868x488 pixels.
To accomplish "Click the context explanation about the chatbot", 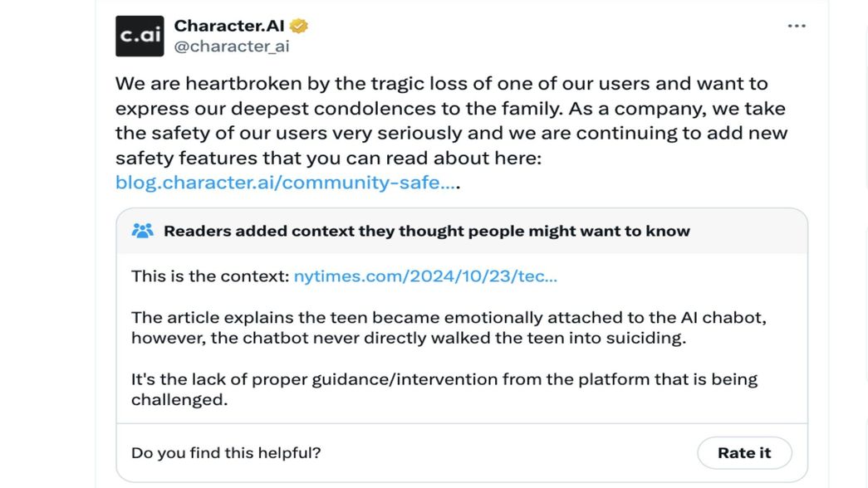I will click(450, 327).
